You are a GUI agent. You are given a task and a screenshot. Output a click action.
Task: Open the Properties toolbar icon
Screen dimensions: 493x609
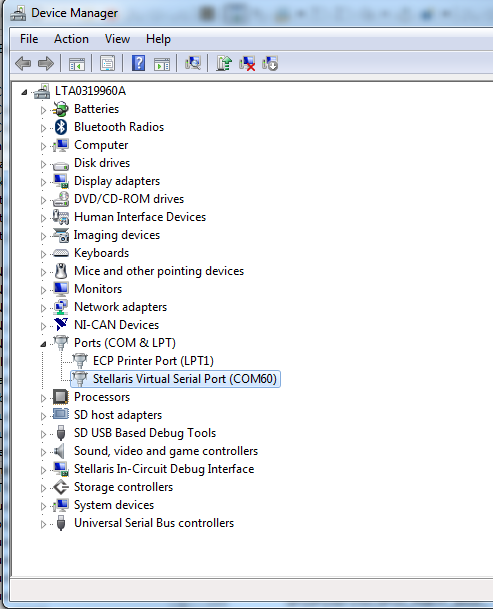click(108, 63)
